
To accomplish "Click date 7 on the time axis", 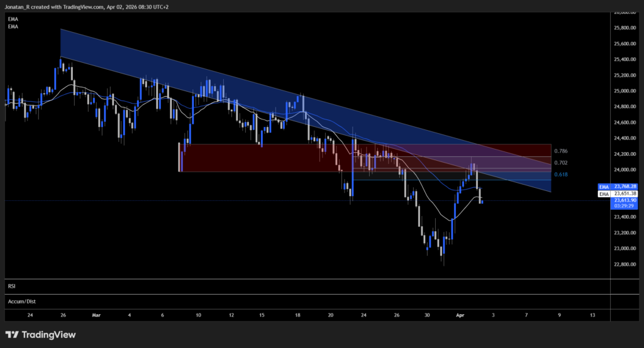I will 526,315.
